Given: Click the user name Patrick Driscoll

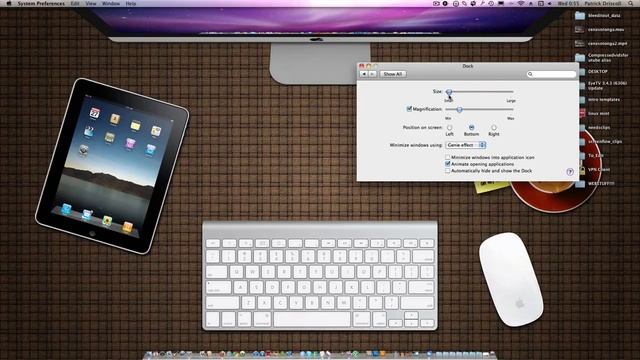Looking at the screenshot, I should click(603, 3).
